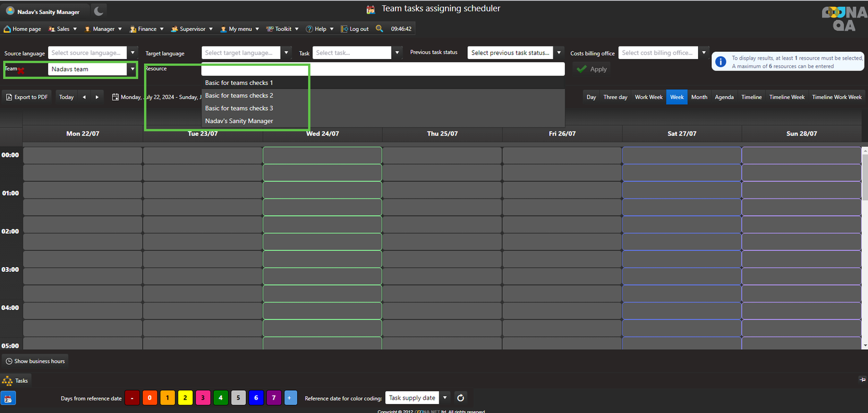Click the blue calendar icon at bottom left
The width and height of the screenshot is (868, 413).
pyautogui.click(x=8, y=398)
